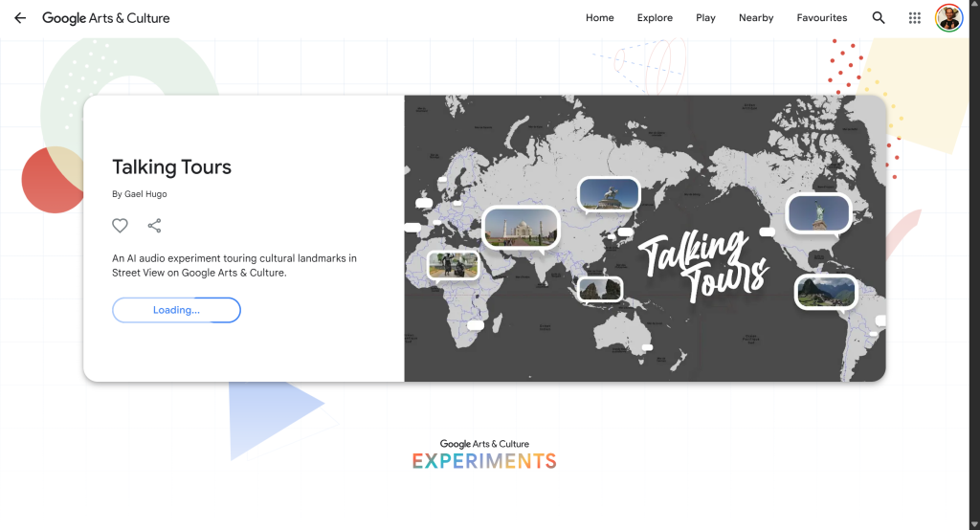This screenshot has height=530, width=980.
Task: Open the thumbnail over West Africa
Action: tap(453, 265)
